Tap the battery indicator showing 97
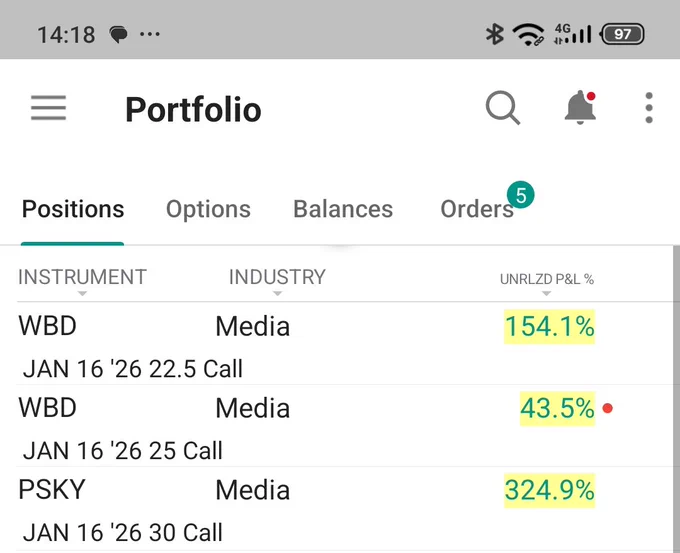 [x=622, y=34]
